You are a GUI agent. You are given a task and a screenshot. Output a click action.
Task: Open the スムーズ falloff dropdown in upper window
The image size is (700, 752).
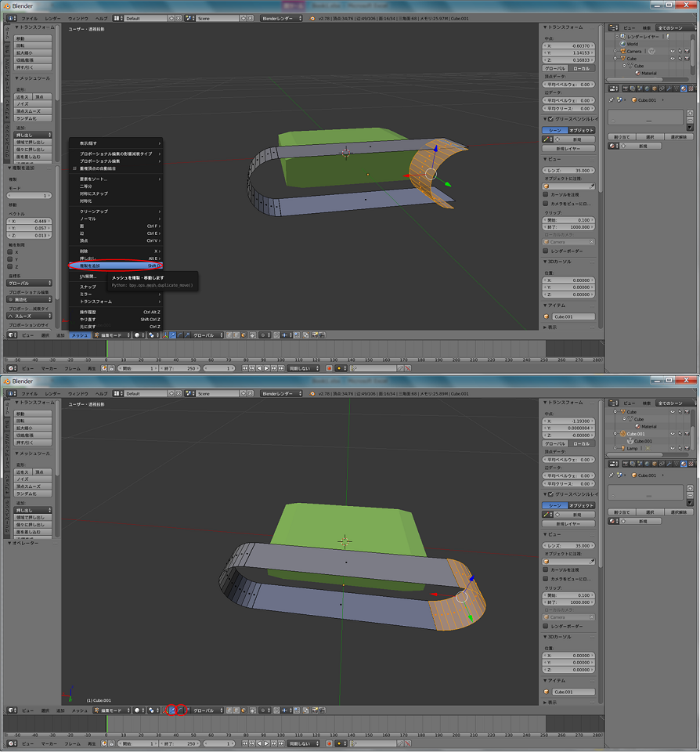tap(30, 316)
